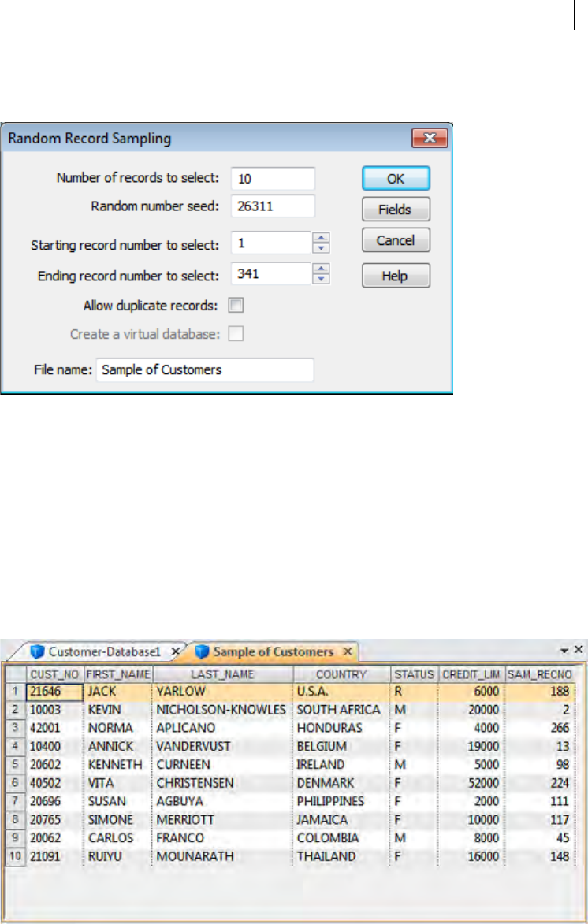Click customer number cell 21646

tap(54, 692)
